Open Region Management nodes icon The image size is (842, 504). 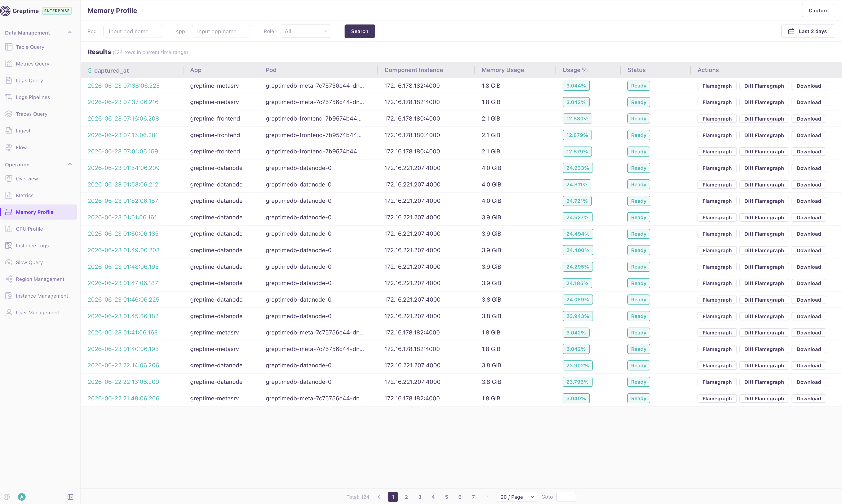tap(9, 279)
